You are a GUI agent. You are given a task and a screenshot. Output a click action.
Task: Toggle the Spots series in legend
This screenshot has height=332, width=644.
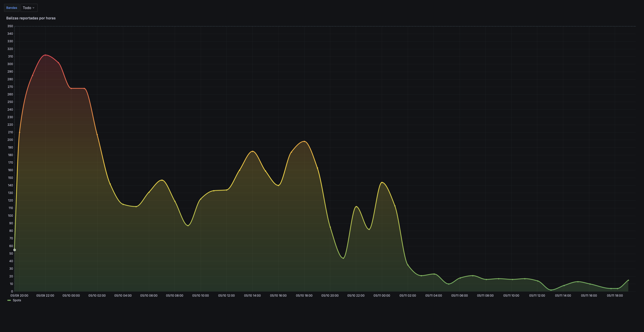(x=17, y=300)
